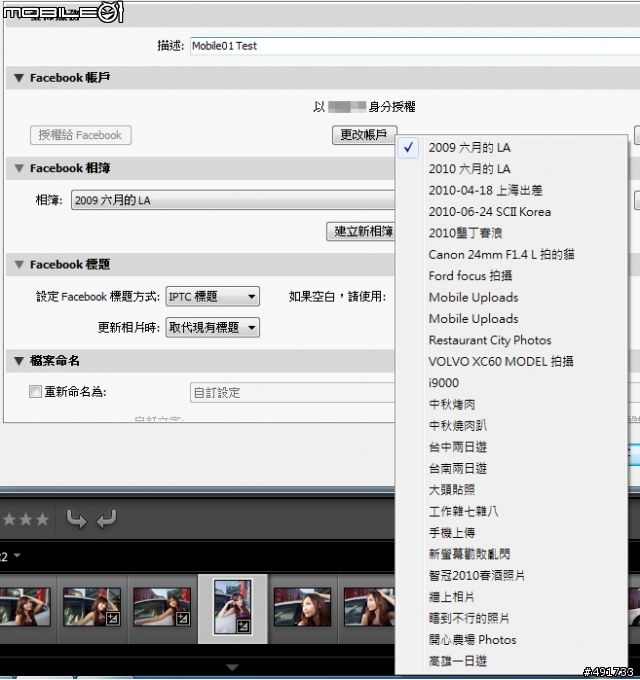Open the 自訂設定 naming template dropdown
Screen dimensions: 640x680
point(293,392)
